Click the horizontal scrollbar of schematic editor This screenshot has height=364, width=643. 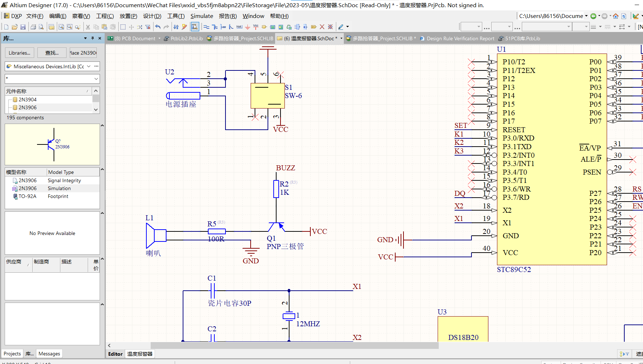tap(295, 345)
